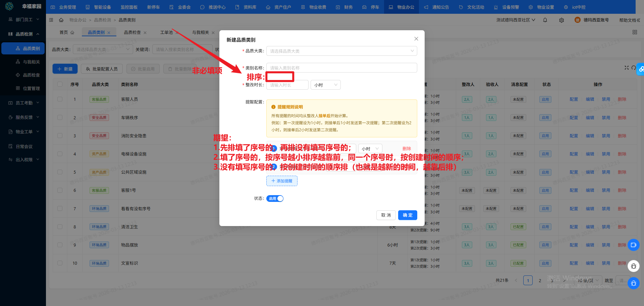Click the 添加提醒 button
644x306 pixels.
[x=282, y=181]
